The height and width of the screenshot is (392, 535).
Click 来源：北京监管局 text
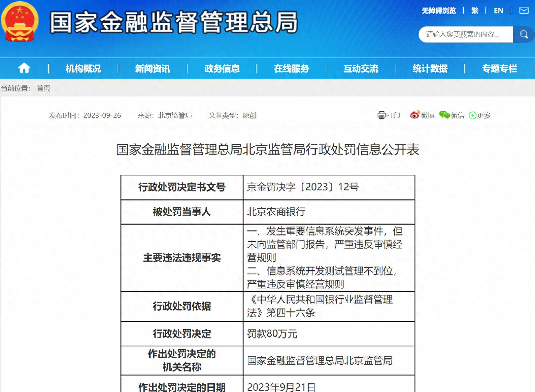165,115
